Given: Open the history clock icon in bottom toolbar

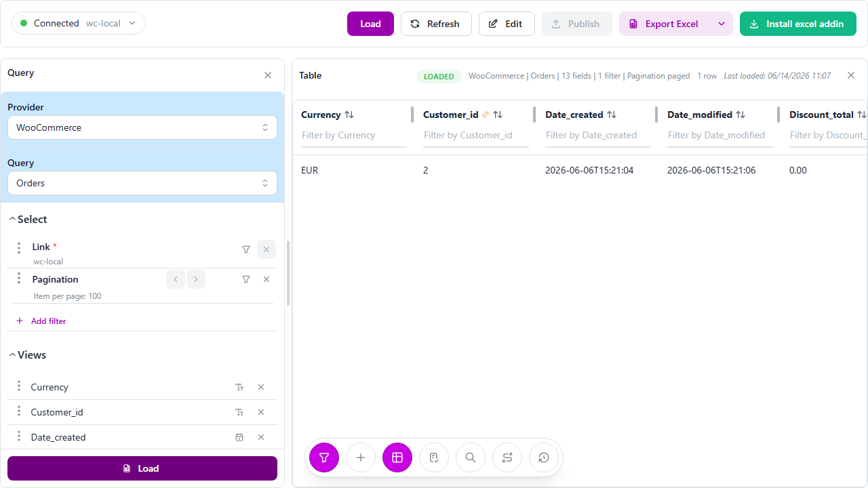Looking at the screenshot, I should click(x=544, y=457).
